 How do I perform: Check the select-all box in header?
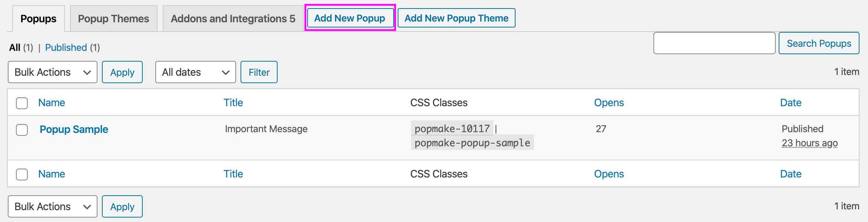(22, 103)
